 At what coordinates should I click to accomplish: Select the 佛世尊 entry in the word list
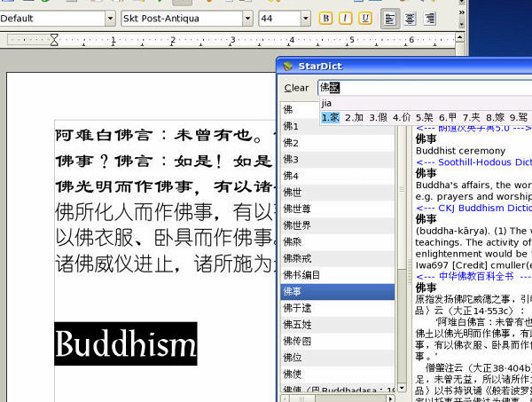pos(338,209)
